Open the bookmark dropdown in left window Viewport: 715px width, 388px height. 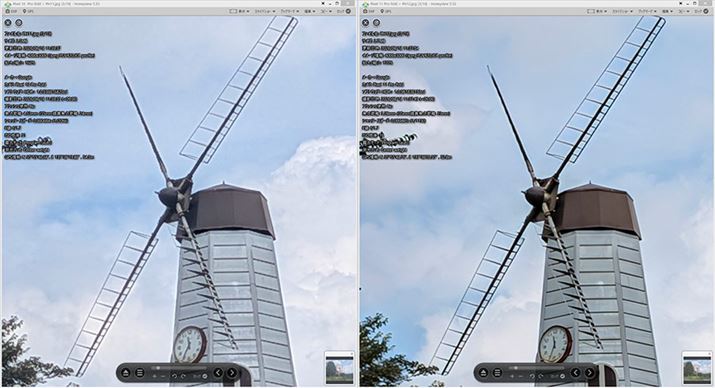click(291, 11)
